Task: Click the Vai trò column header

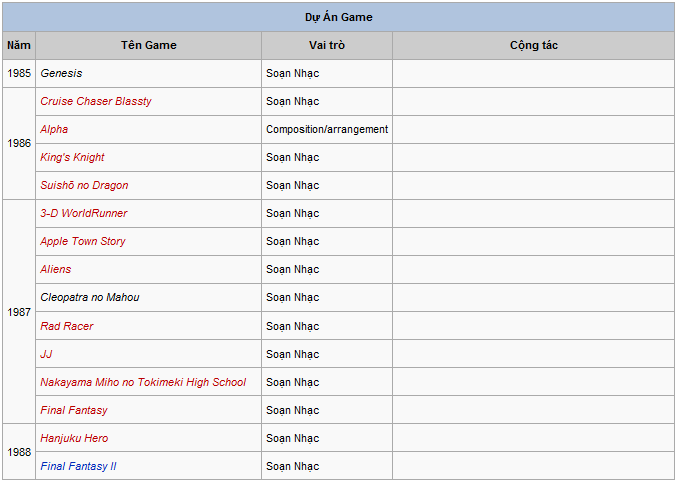Action: point(327,45)
